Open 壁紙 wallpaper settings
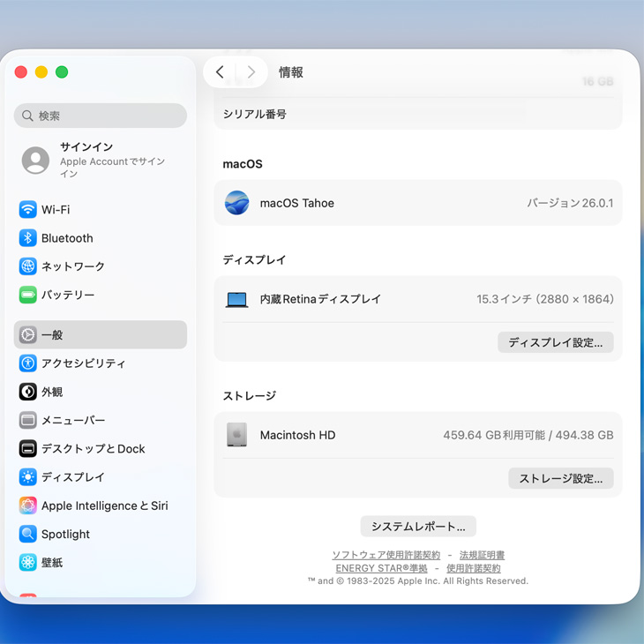644x644 pixels. [51, 563]
